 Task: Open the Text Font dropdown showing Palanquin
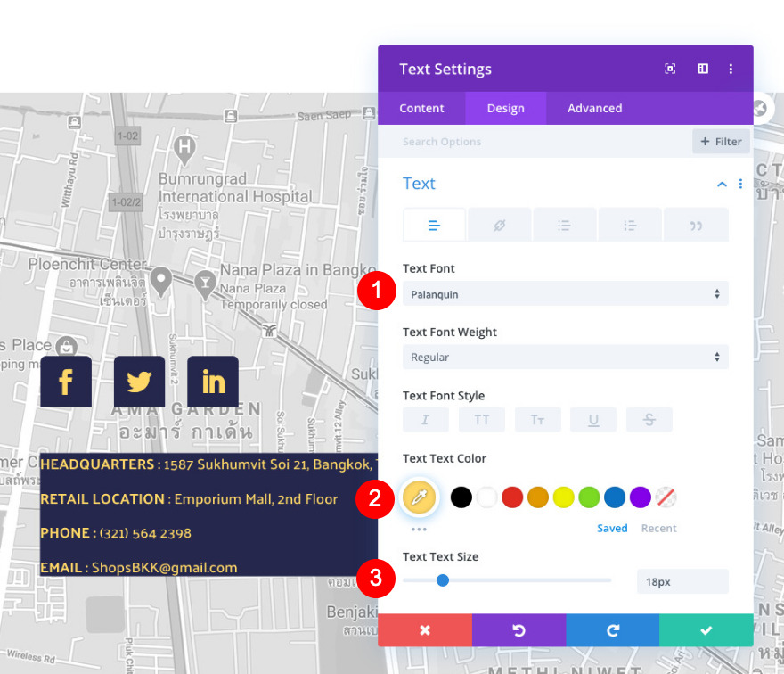coord(565,293)
